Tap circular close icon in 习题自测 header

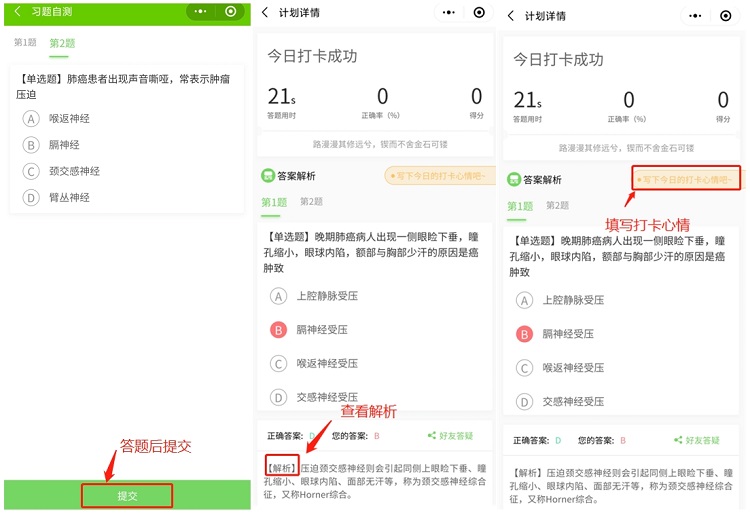pos(232,12)
